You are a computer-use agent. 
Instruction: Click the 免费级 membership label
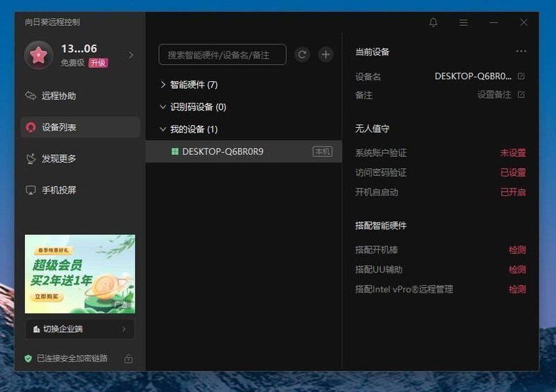(73, 63)
